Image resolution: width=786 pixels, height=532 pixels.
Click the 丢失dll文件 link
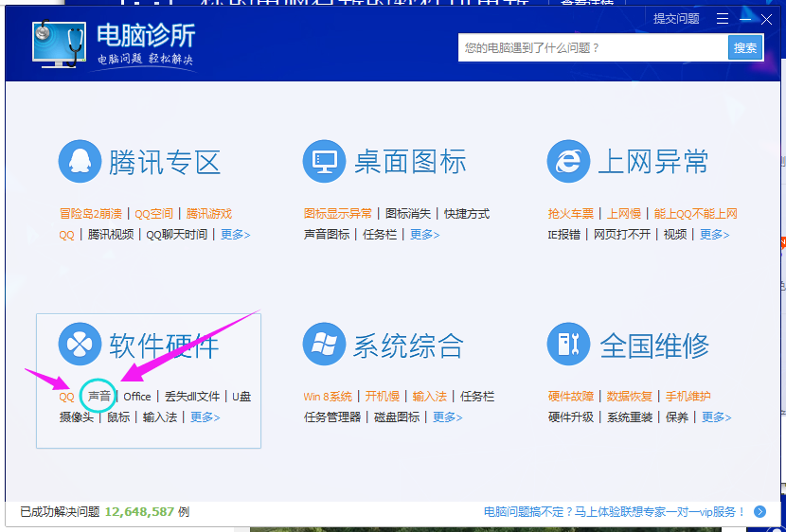pos(191,397)
